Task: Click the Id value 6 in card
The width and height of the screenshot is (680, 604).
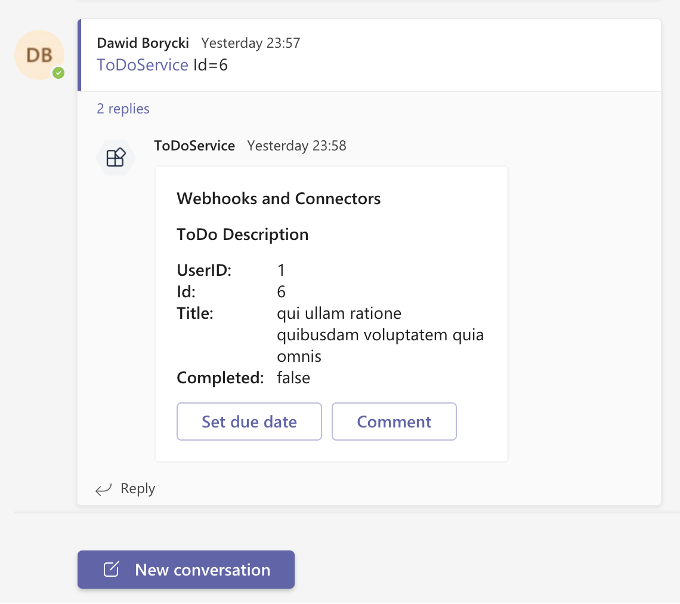Action: coord(281,291)
